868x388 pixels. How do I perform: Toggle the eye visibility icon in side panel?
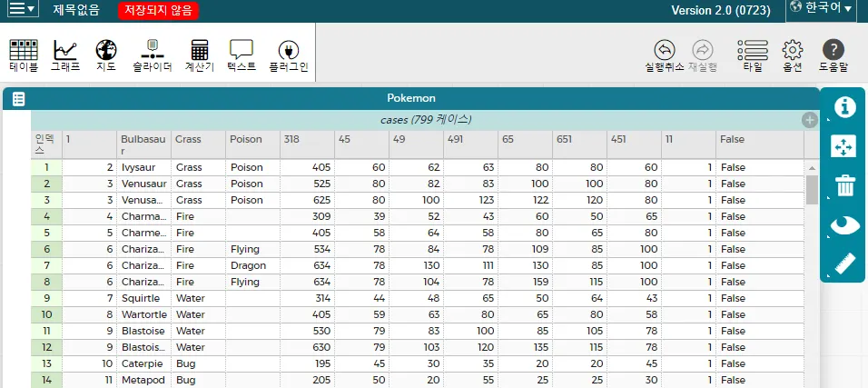844,225
